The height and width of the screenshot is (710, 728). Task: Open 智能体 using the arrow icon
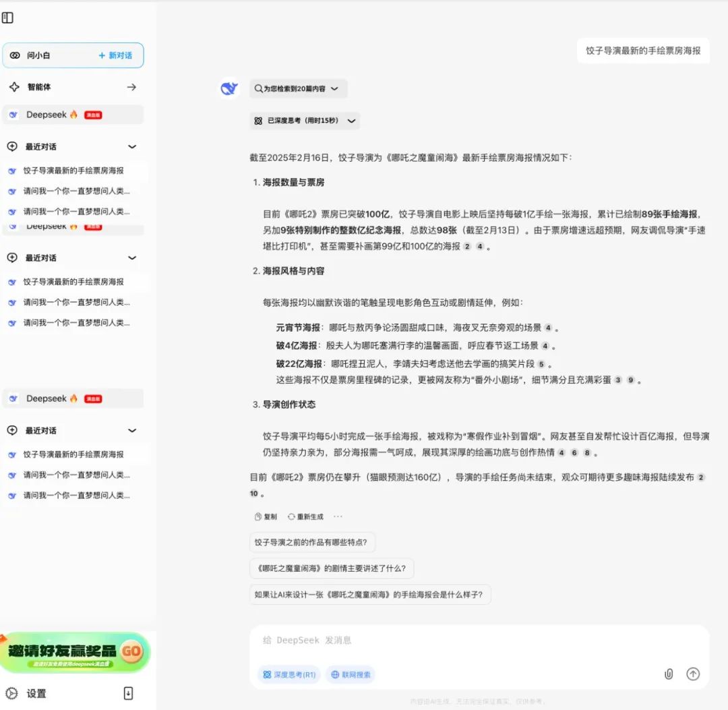coord(132,87)
